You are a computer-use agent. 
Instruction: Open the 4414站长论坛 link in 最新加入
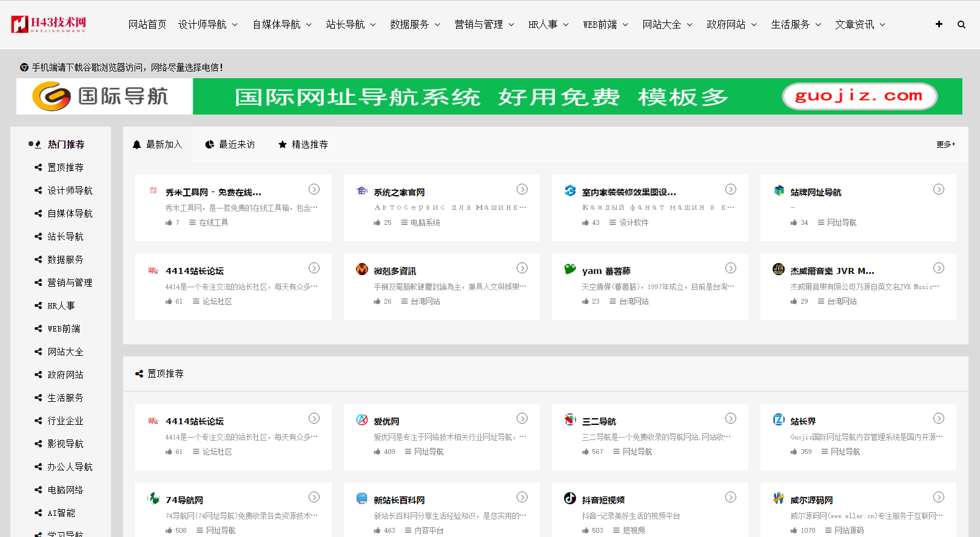click(195, 271)
